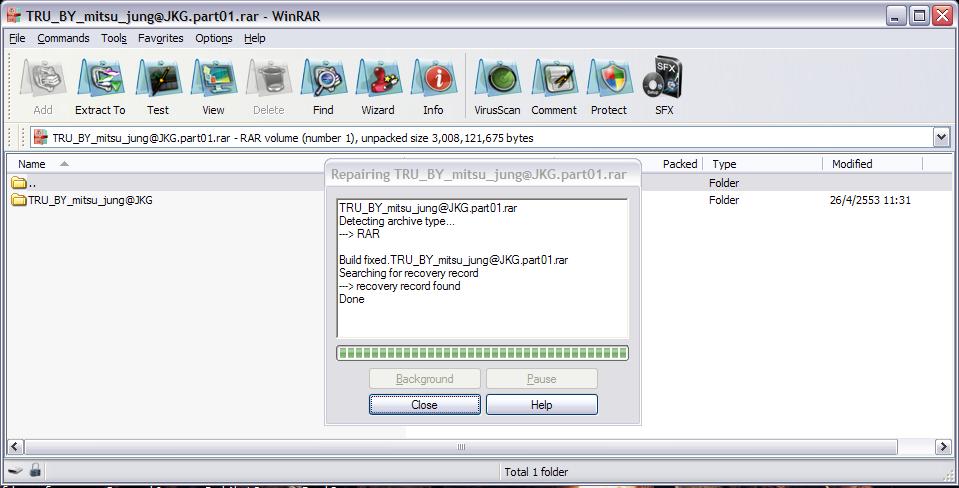
Task: Click the TRU_BY_mitsu_jung@JKG folder icon
Action: pos(19,200)
